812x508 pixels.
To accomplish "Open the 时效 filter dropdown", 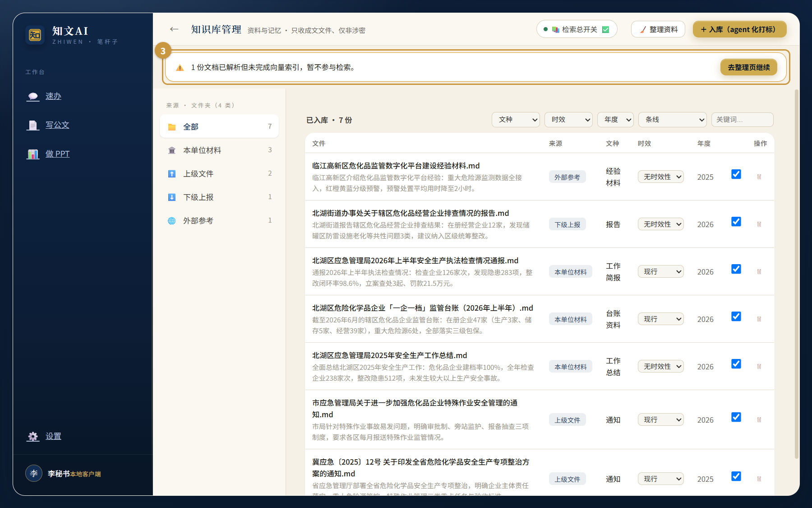I will click(x=568, y=120).
